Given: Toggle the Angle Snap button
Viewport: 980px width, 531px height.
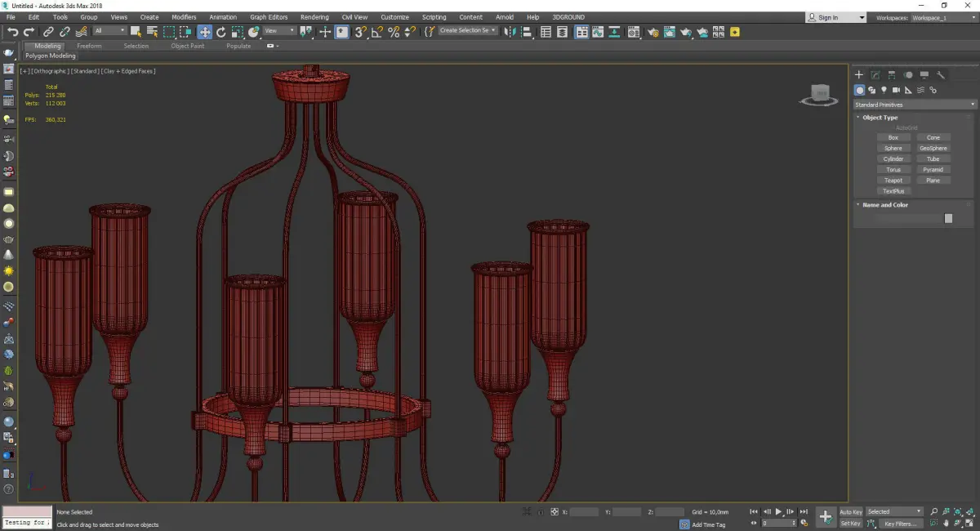Looking at the screenshot, I should click(x=376, y=32).
